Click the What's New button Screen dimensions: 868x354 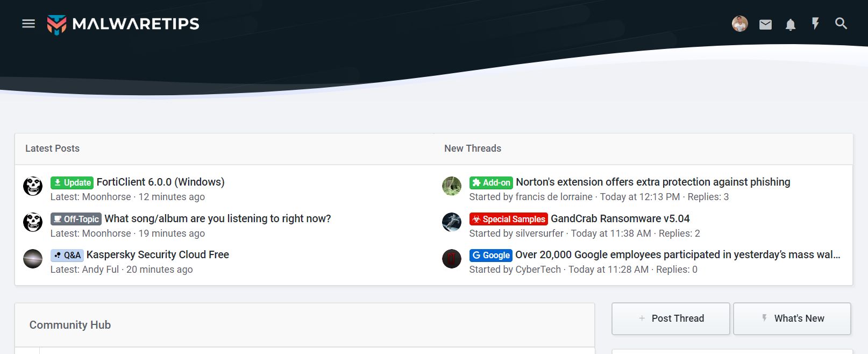[x=792, y=318]
